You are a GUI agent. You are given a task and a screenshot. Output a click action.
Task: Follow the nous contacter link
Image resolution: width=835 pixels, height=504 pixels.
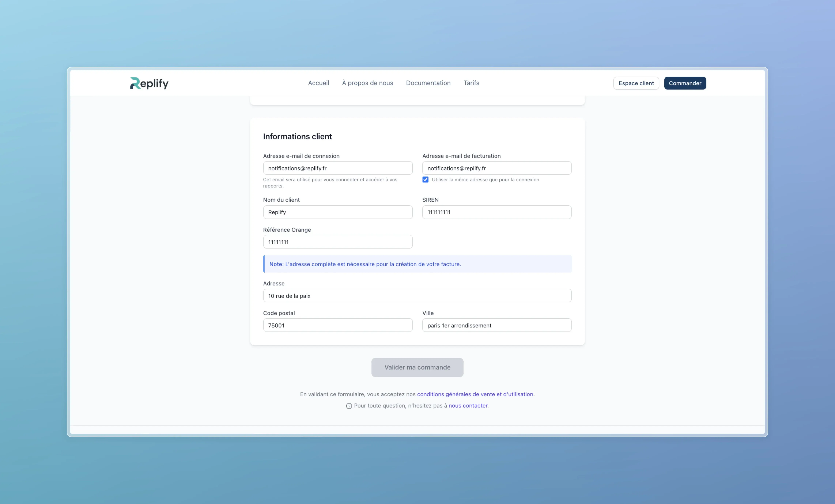pos(468,406)
